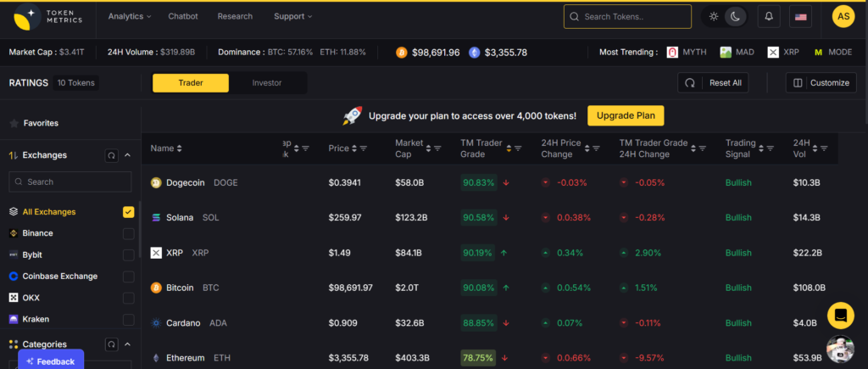Click the Cardano coin icon

pos(156,323)
